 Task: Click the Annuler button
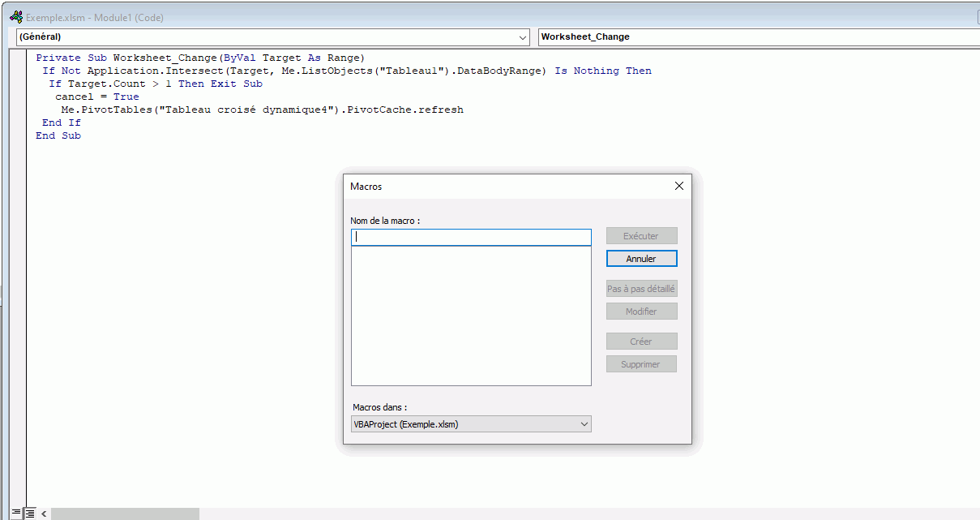641,259
